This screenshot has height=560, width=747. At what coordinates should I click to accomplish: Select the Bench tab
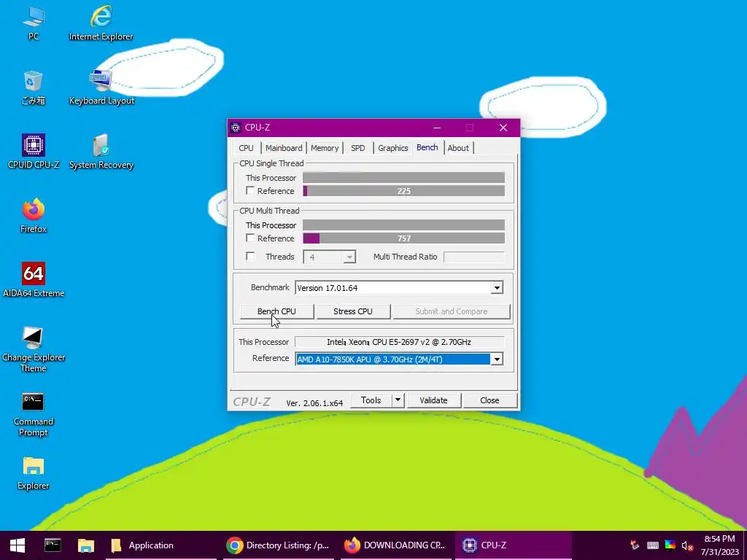coord(427,147)
